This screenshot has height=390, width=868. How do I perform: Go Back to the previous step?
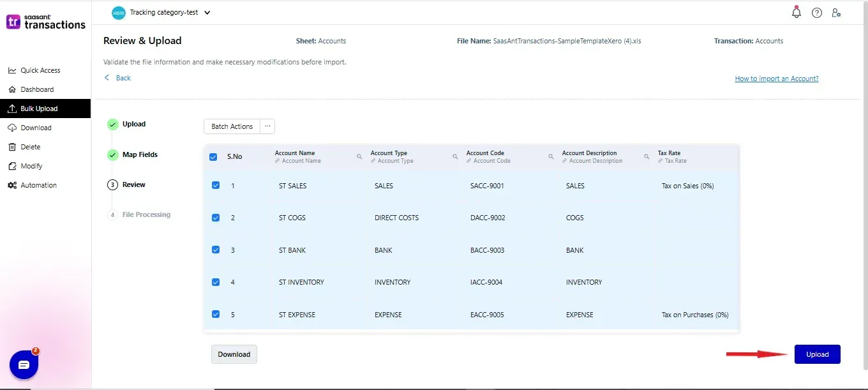(117, 78)
